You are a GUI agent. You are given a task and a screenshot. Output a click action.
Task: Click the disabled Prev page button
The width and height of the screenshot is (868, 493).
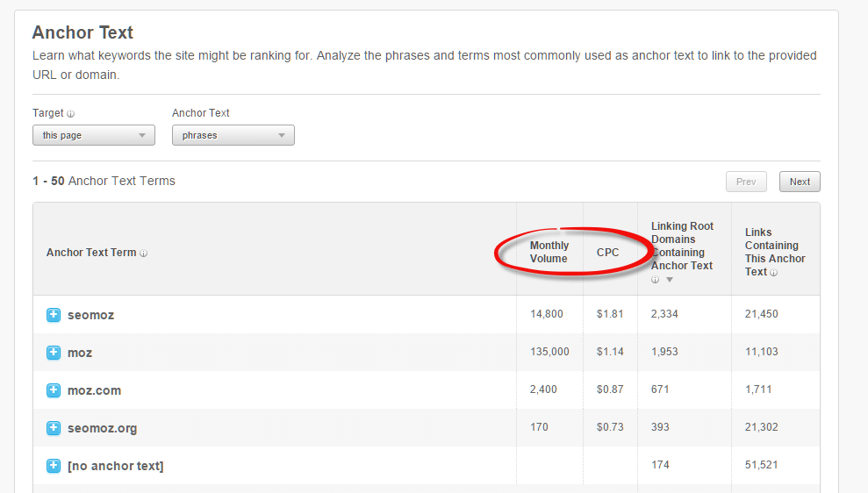[x=746, y=182]
